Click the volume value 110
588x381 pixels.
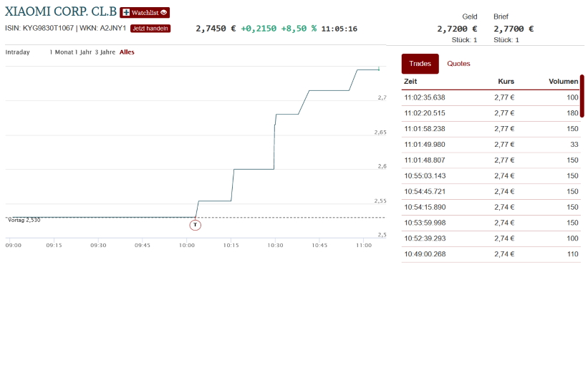coord(572,254)
